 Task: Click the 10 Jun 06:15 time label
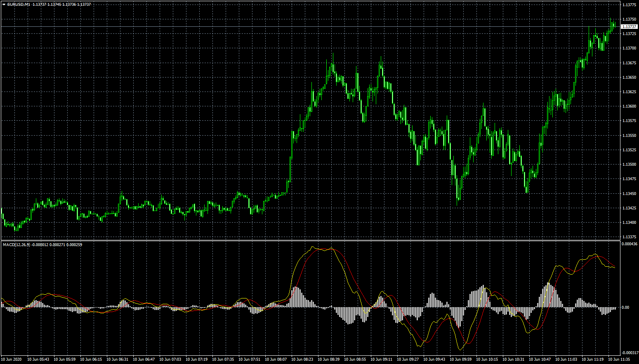(x=91, y=359)
